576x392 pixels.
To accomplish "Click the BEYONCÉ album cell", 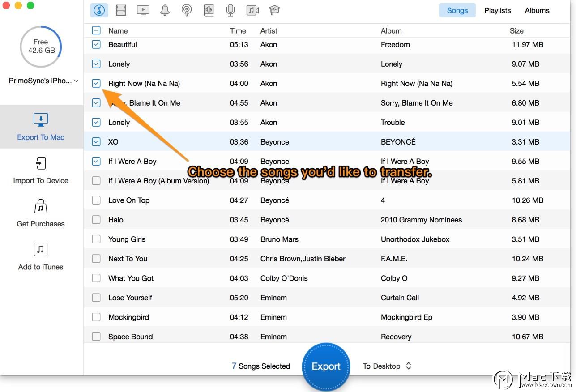I will coord(398,142).
